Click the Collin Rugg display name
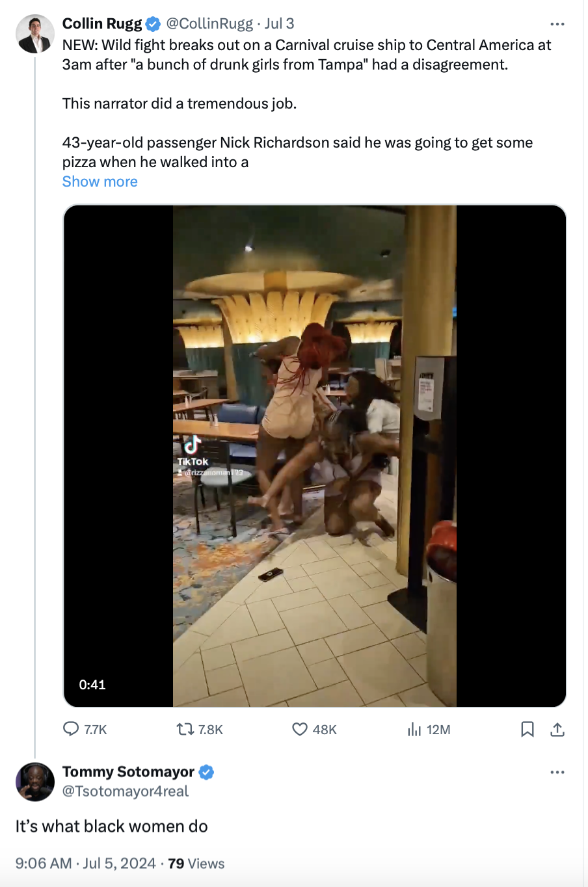 [102, 24]
